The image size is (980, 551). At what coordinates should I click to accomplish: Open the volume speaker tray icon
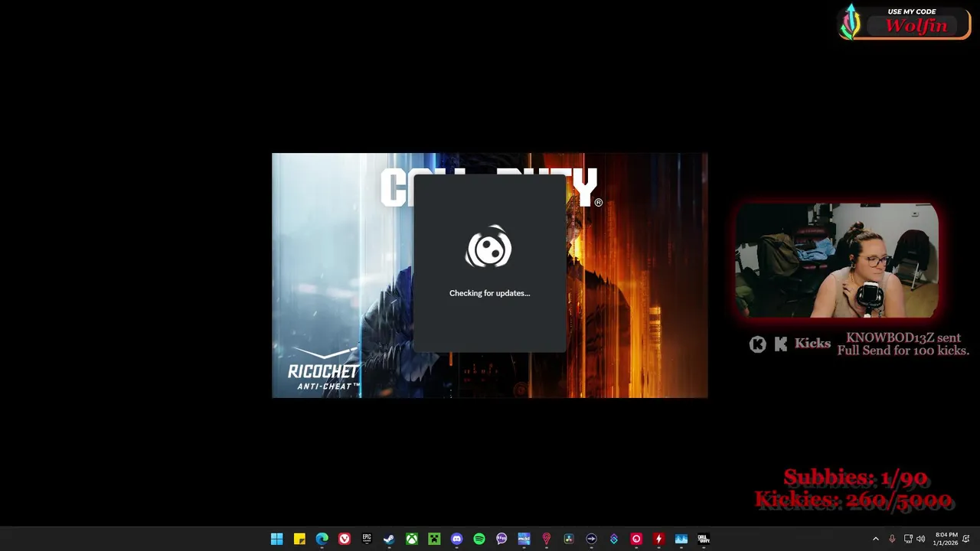click(x=921, y=539)
